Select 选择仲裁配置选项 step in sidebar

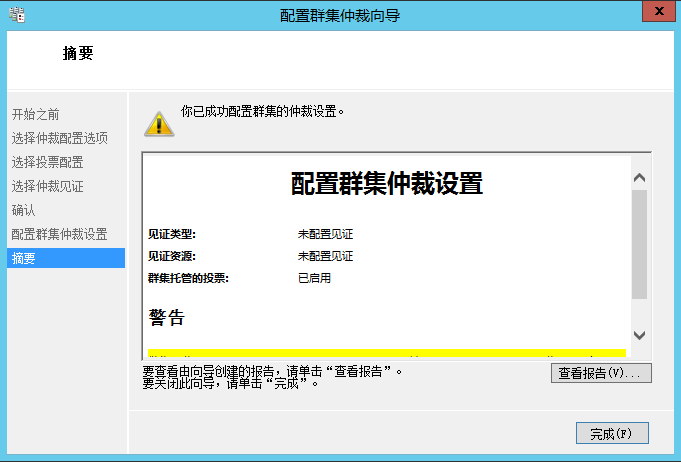[x=60, y=138]
